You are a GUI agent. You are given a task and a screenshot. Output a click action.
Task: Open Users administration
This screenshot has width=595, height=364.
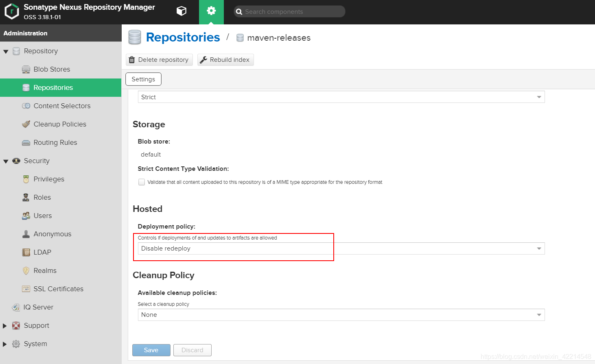pyautogui.click(x=43, y=216)
